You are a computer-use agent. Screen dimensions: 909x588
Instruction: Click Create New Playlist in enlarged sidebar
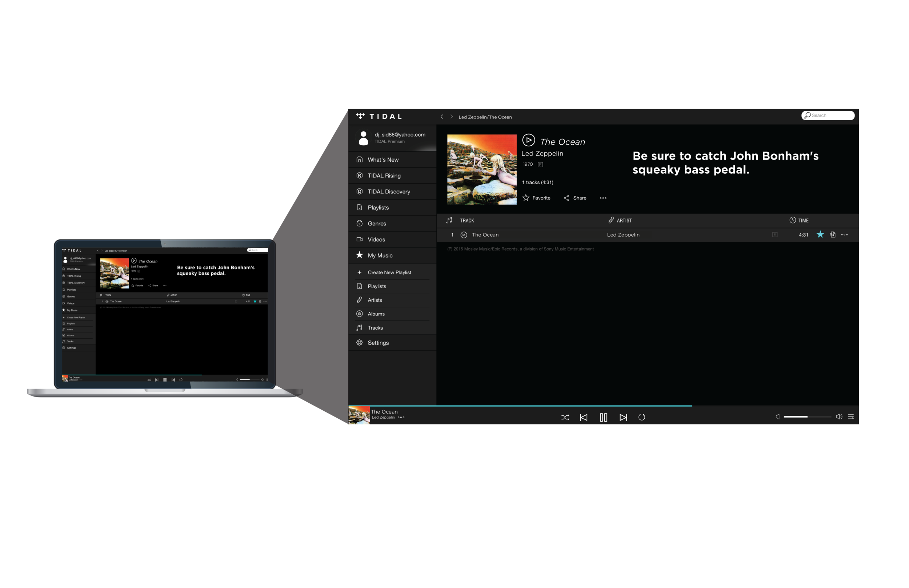pos(392,273)
